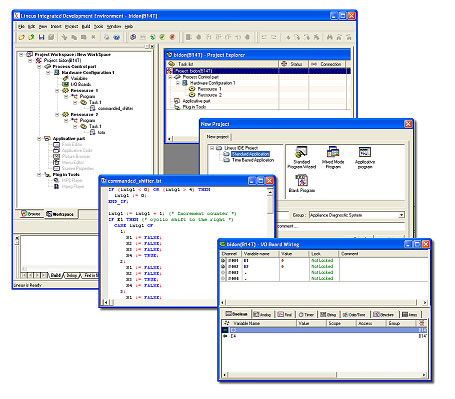455x399 pixels.
Task: Click the green arrow icon of E4 variable
Action: pyautogui.click(x=225, y=336)
